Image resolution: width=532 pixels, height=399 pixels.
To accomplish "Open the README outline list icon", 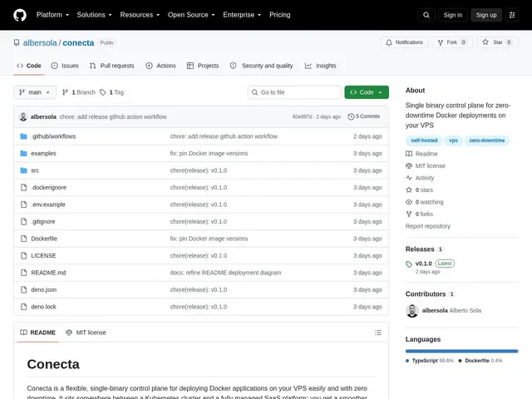I will tap(378, 332).
